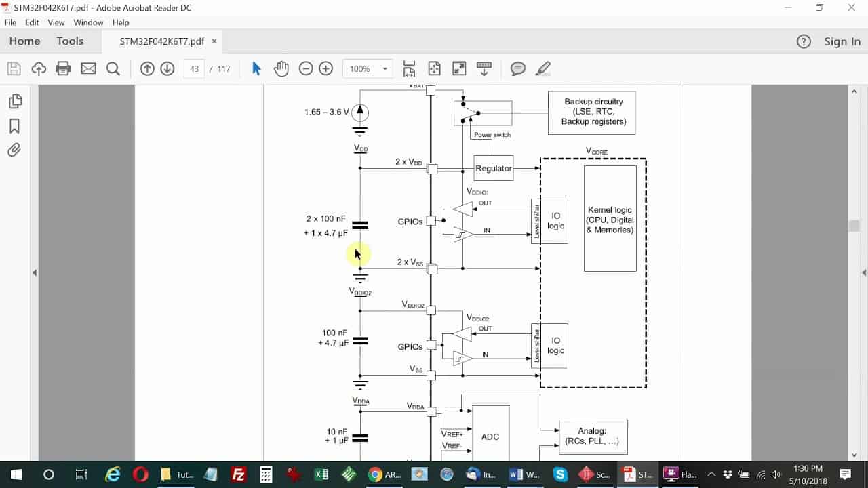Switch to the Tools tab

point(70,41)
